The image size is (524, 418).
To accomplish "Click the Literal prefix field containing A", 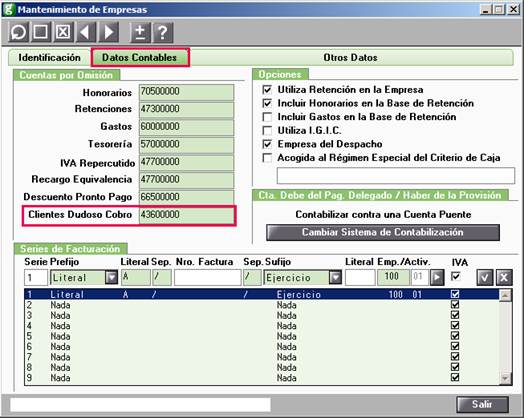I will click(136, 277).
